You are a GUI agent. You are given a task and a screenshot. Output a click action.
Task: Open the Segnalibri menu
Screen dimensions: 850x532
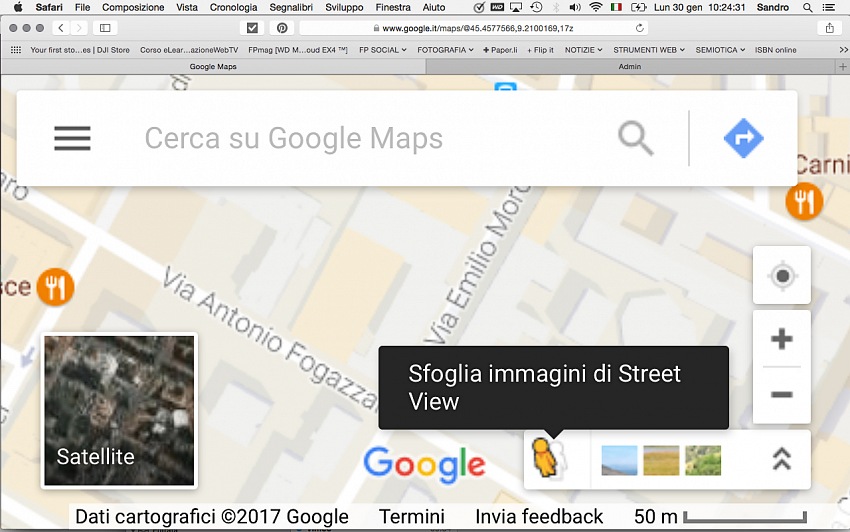[x=291, y=8]
